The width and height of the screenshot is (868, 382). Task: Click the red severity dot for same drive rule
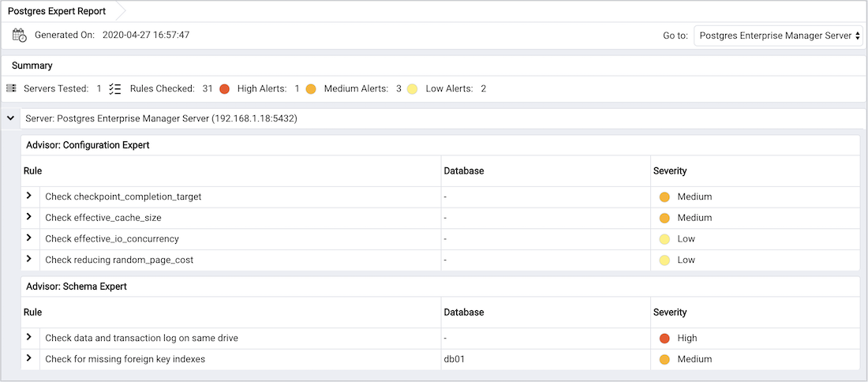click(x=665, y=339)
